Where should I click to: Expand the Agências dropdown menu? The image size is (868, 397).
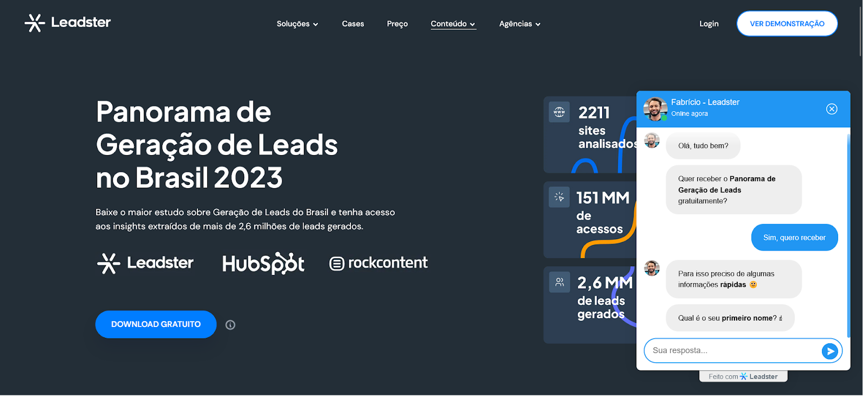pos(520,24)
